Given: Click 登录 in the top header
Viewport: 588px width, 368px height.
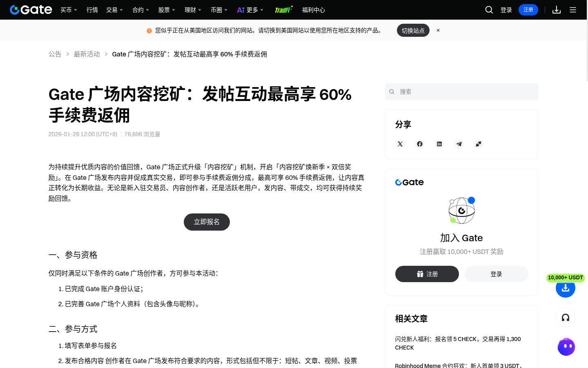Looking at the screenshot, I should [506, 10].
